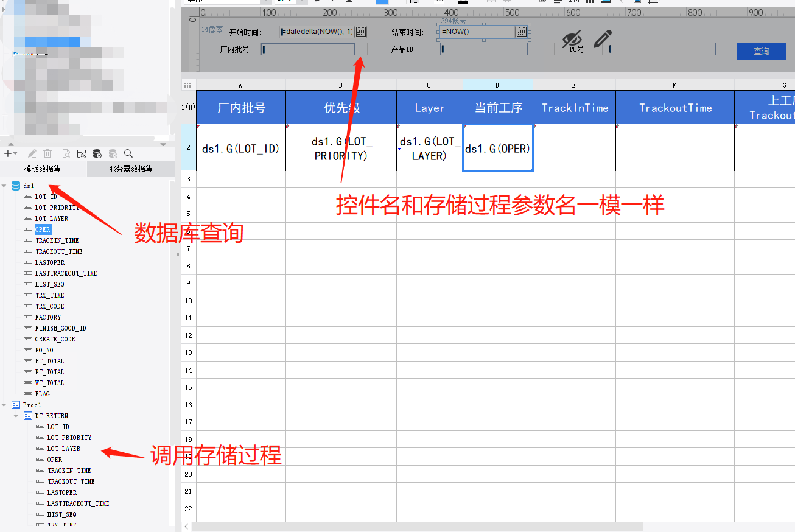The height and width of the screenshot is (532, 795).
Task: Click the 结束时间 =NOW() field
Action: [478, 32]
